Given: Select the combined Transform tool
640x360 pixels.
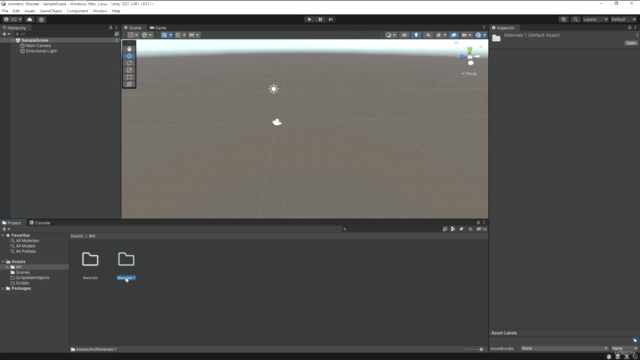Looking at the screenshot, I should (x=129, y=84).
